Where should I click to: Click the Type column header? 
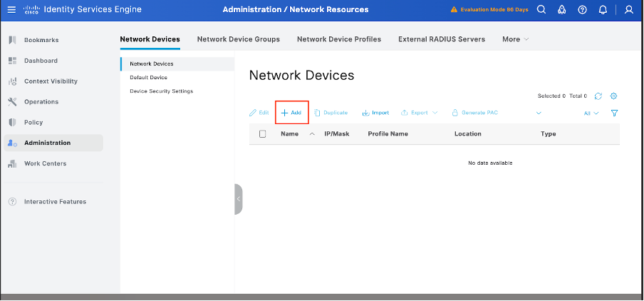(x=549, y=133)
